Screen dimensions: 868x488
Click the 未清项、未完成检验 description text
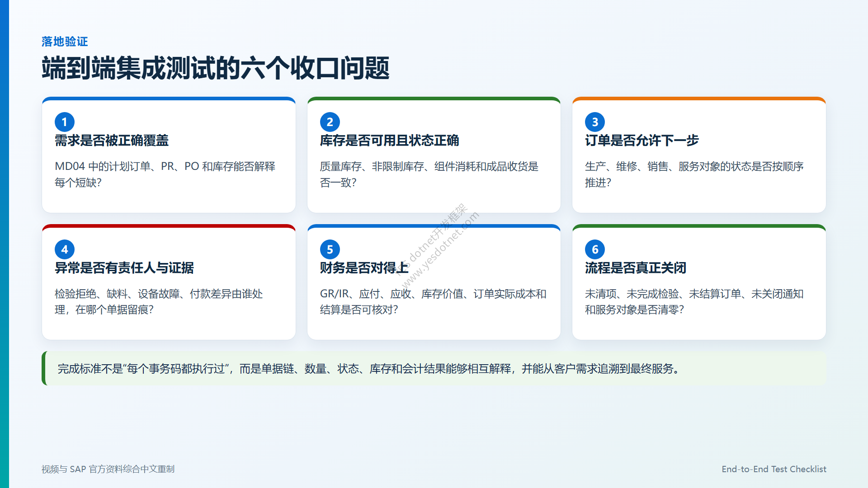coord(694,302)
